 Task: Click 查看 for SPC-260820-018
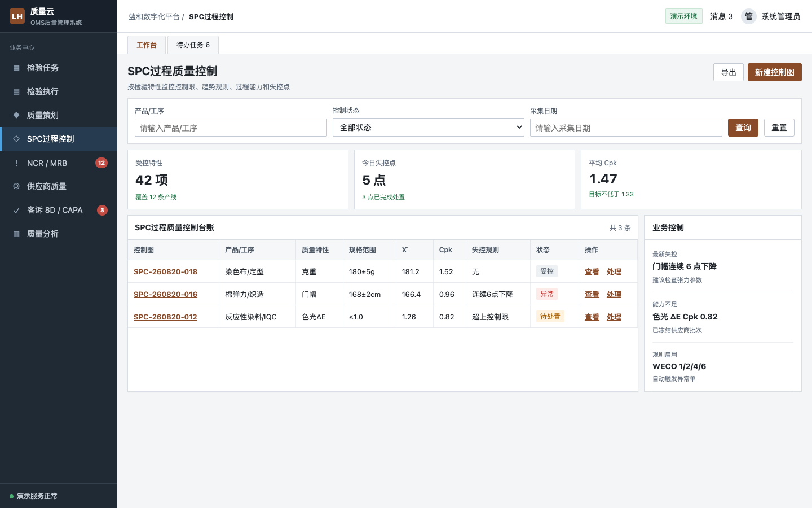592,271
